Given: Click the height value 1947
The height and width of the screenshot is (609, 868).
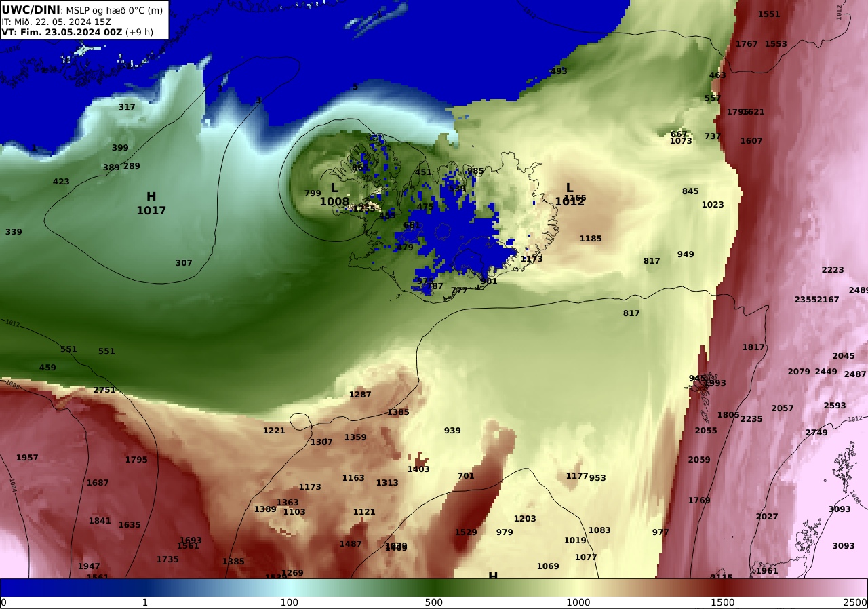Looking at the screenshot, I should click(x=89, y=566).
